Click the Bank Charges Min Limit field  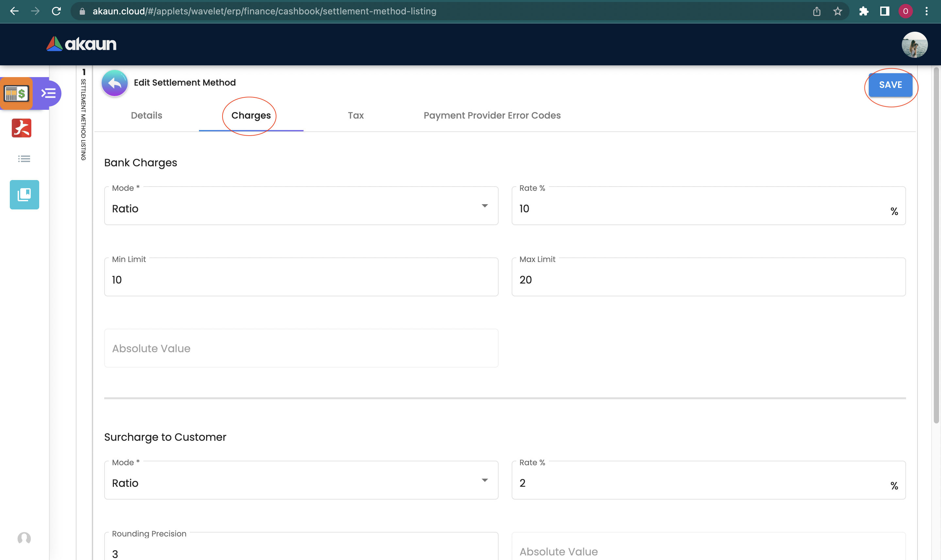301,280
